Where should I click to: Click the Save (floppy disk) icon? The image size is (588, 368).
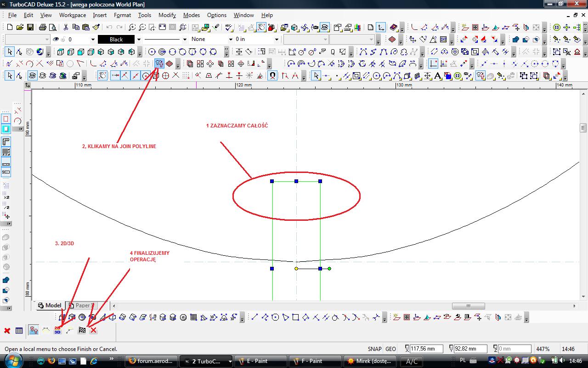(30, 28)
